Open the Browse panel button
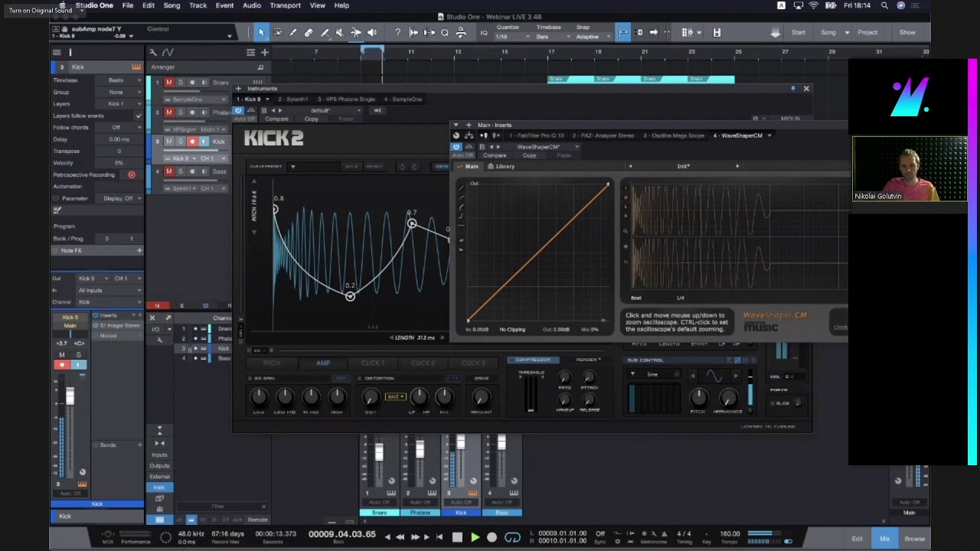 (x=914, y=539)
